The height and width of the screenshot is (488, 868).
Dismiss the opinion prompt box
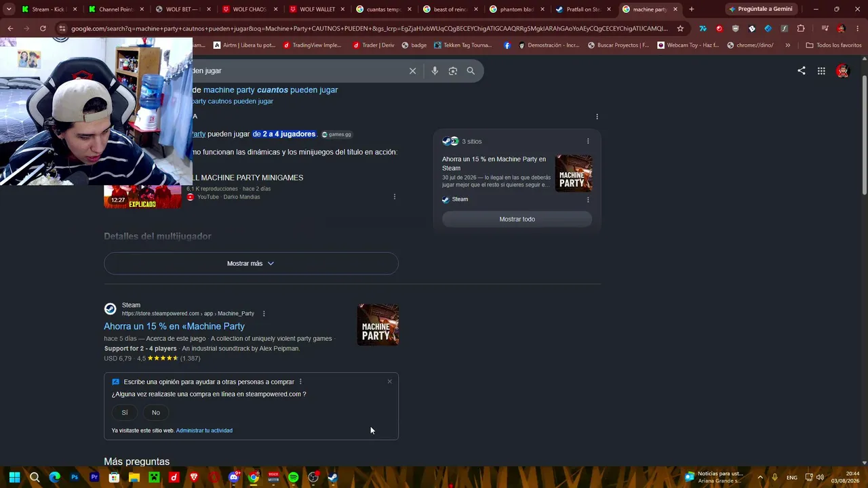click(x=390, y=382)
